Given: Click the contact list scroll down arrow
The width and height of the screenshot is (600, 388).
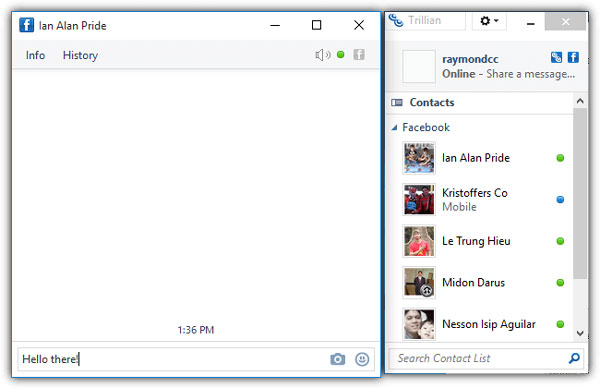Looking at the screenshot, I should coord(580,333).
